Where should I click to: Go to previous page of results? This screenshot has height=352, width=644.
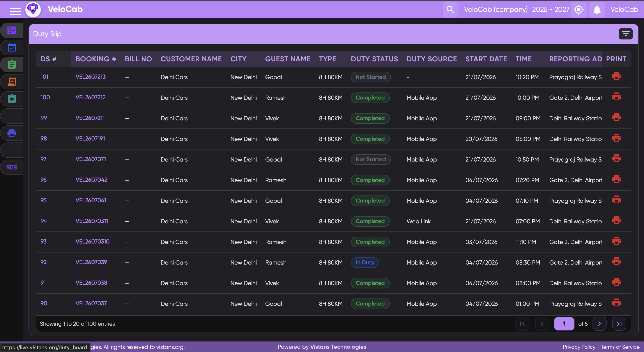click(542, 324)
